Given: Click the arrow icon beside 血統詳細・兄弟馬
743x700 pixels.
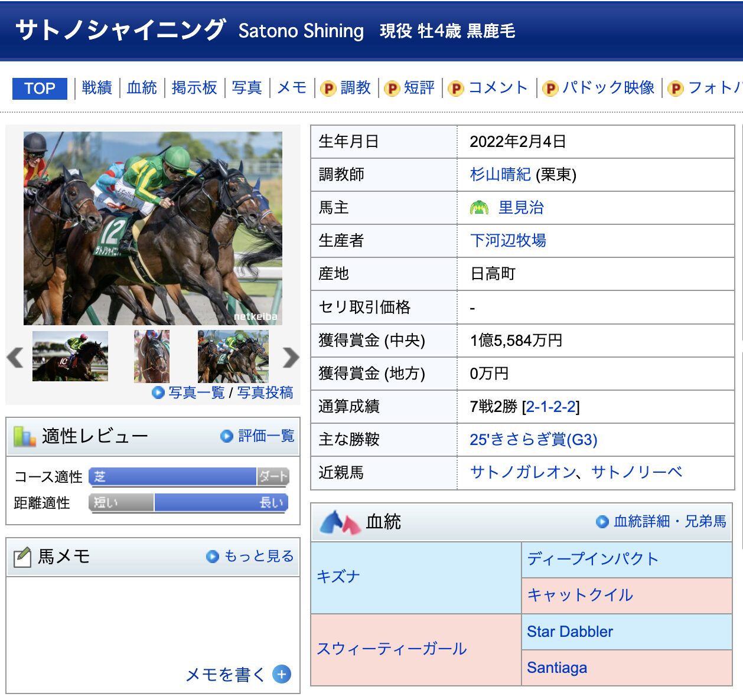Looking at the screenshot, I should (602, 522).
